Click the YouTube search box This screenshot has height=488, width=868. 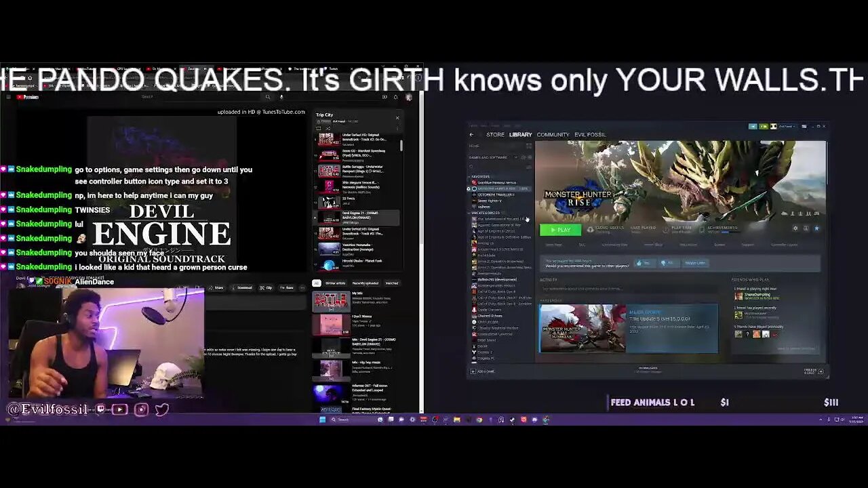point(200,97)
